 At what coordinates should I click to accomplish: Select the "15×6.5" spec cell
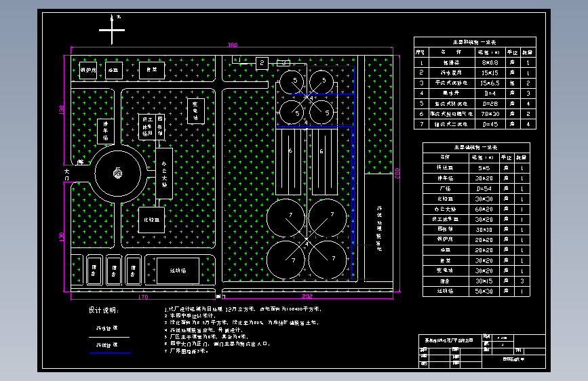[490, 83]
